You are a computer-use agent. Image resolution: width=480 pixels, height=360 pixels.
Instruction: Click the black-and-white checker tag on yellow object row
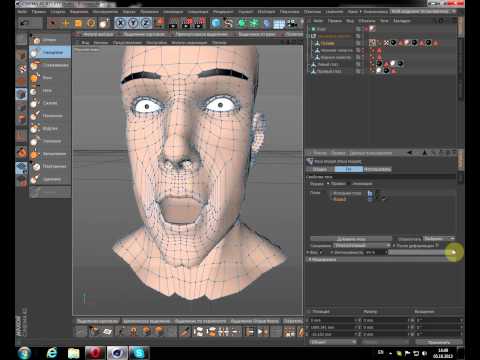pyautogui.click(x=387, y=43)
